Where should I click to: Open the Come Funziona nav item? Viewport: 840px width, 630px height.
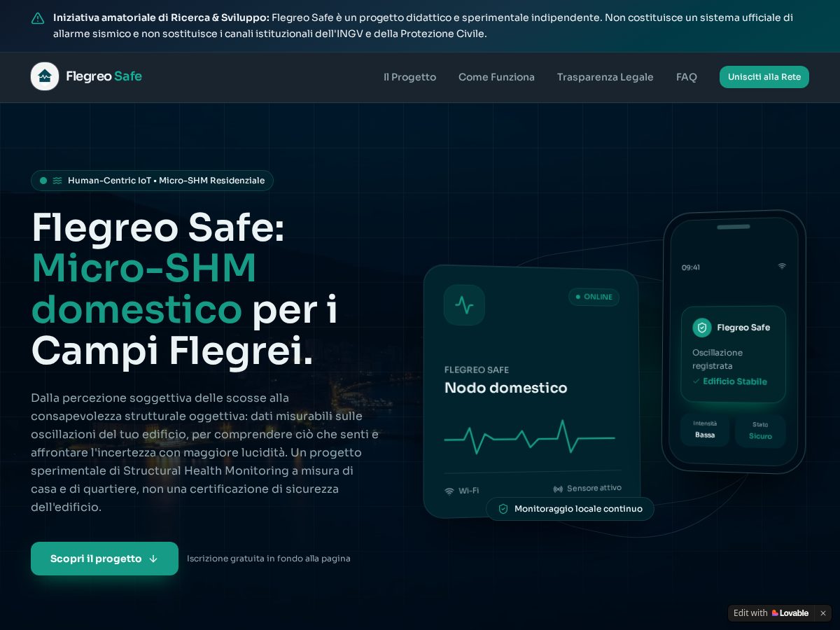pos(496,77)
